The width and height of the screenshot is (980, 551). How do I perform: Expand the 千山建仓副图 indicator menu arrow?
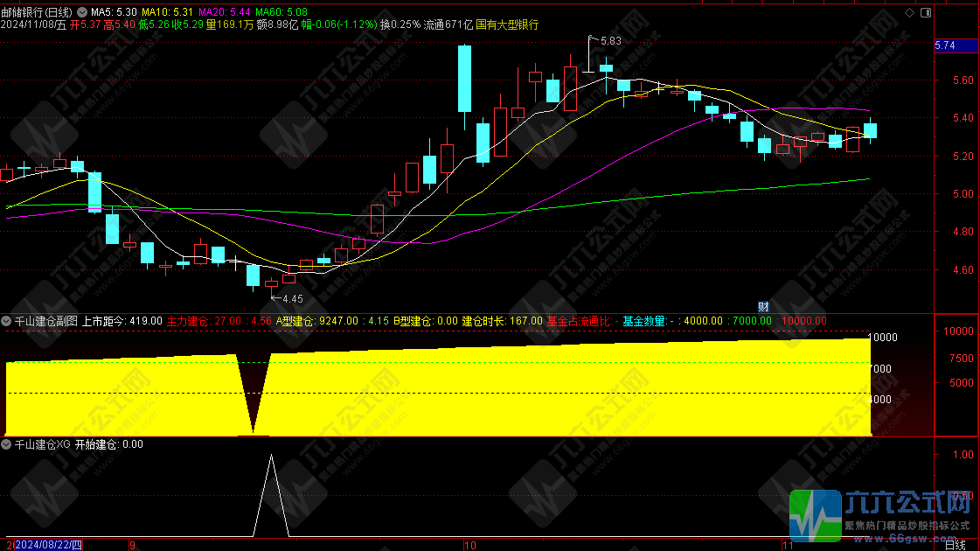tap(7, 321)
